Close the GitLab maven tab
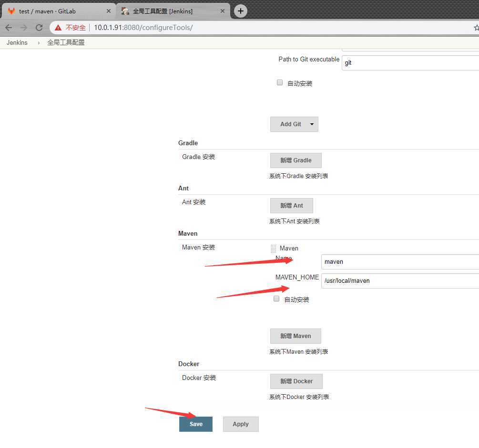The height and width of the screenshot is (448, 479). pyautogui.click(x=109, y=11)
